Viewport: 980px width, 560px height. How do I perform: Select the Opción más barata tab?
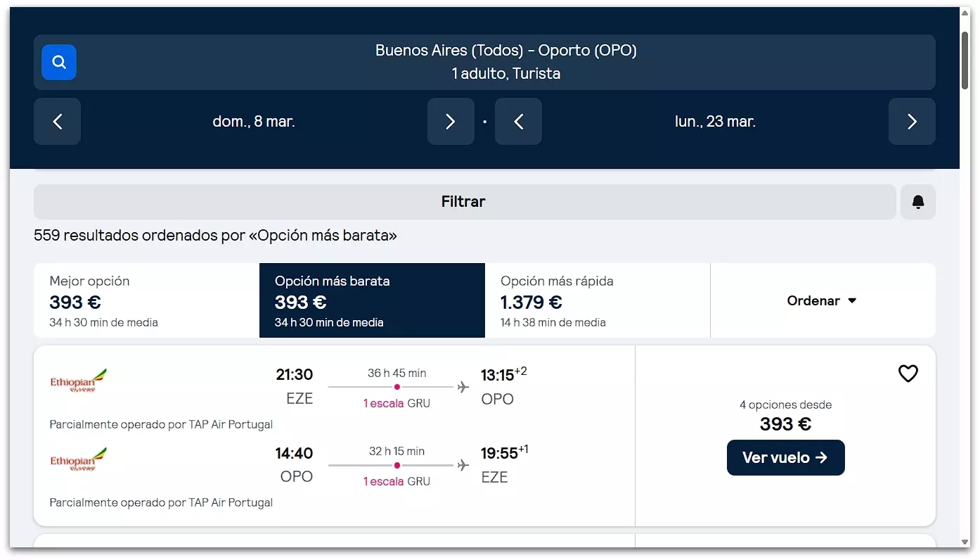pos(372,300)
